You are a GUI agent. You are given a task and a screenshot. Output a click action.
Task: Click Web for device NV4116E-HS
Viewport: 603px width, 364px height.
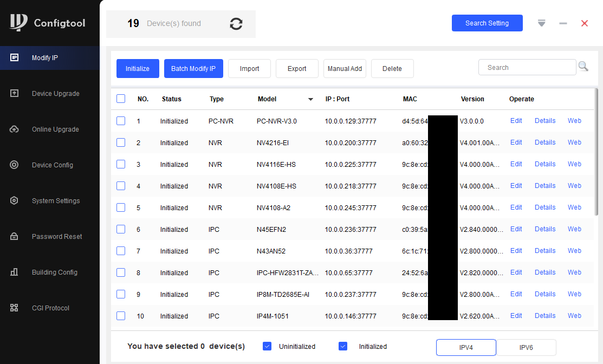coord(574,164)
